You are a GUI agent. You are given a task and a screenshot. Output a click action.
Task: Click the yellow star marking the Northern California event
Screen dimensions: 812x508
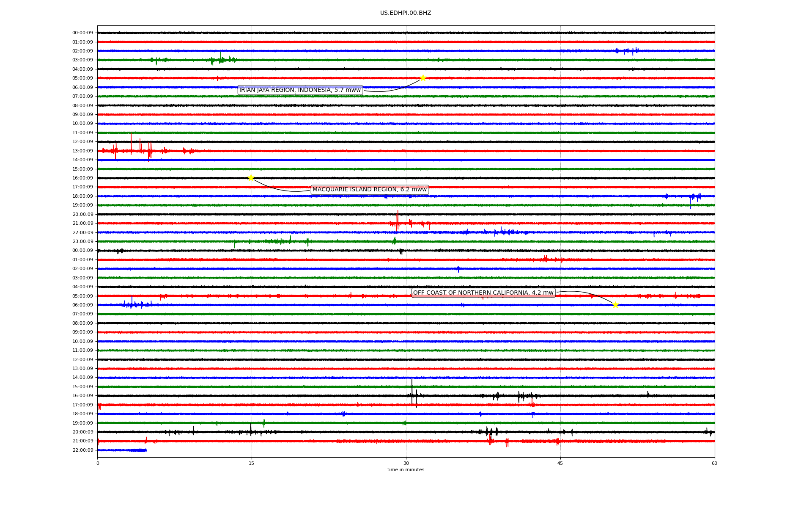coord(615,305)
